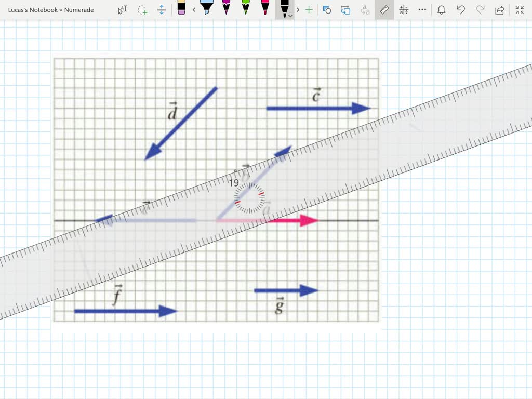Image resolution: width=532 pixels, height=399 pixels.
Task: Deactivate the text selection tool
Action: tap(123, 9)
